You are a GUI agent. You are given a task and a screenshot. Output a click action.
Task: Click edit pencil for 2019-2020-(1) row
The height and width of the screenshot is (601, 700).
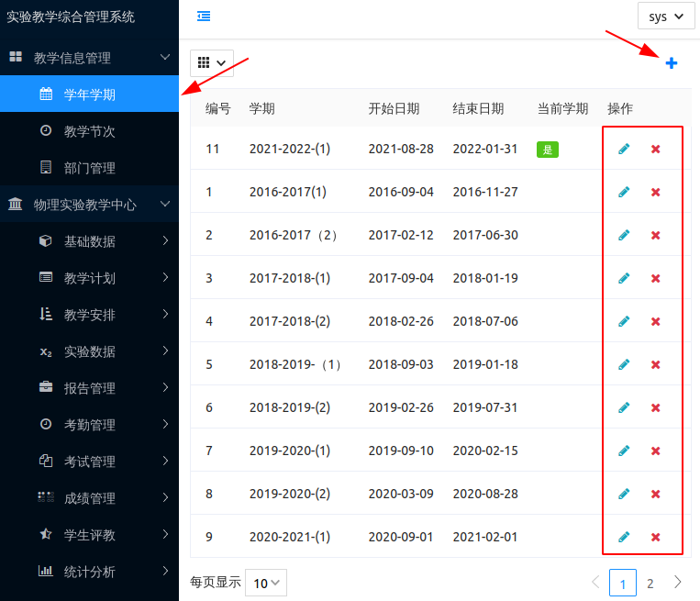coord(624,451)
